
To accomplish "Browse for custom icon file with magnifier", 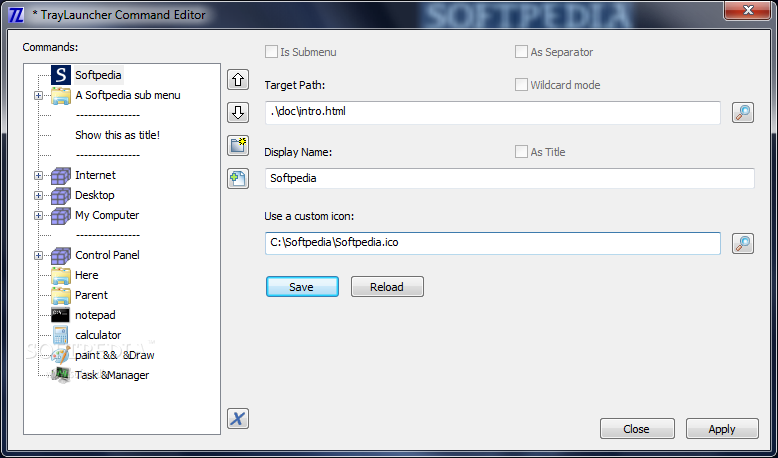I will point(743,244).
